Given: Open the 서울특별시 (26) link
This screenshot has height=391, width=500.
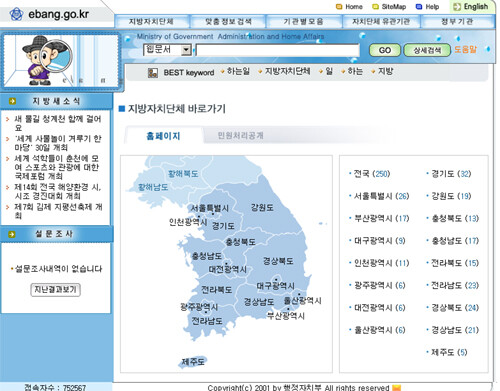Looking at the screenshot, I should 381,196.
